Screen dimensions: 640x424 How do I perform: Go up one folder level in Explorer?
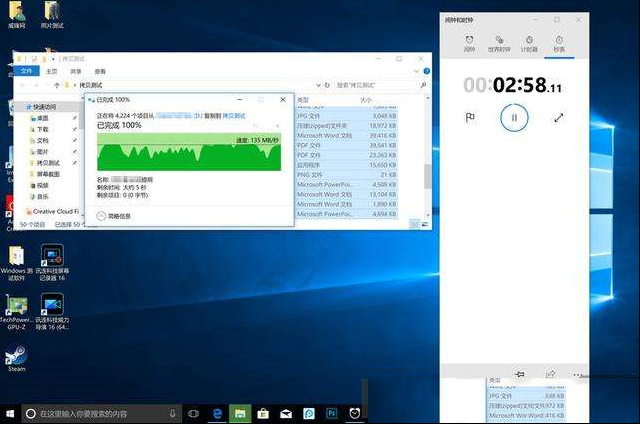coord(57,85)
